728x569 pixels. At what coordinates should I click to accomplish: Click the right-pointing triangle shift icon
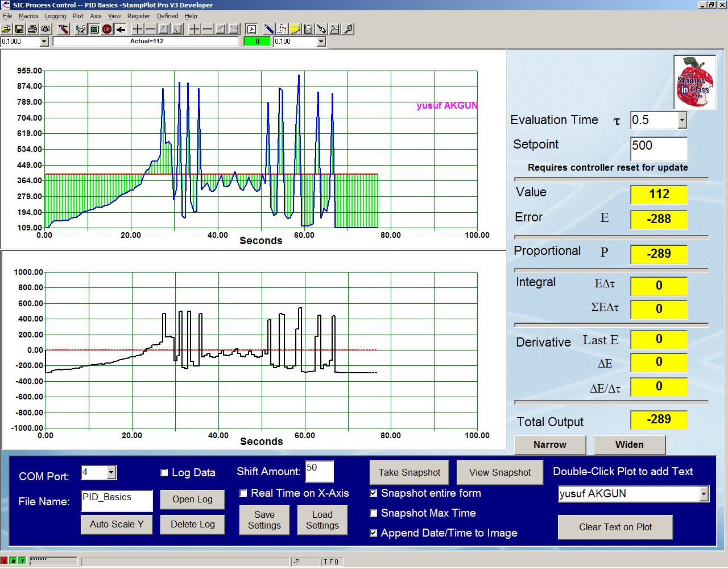(234, 29)
